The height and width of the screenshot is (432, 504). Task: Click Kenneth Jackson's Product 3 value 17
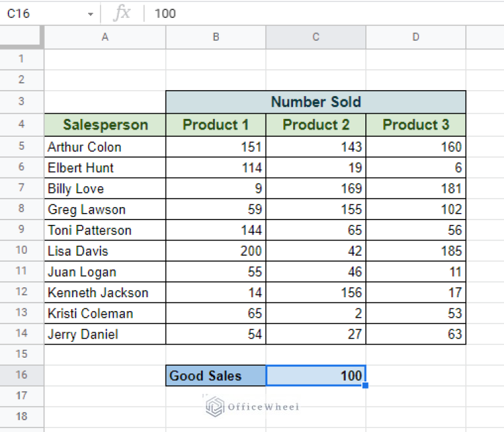tap(416, 293)
